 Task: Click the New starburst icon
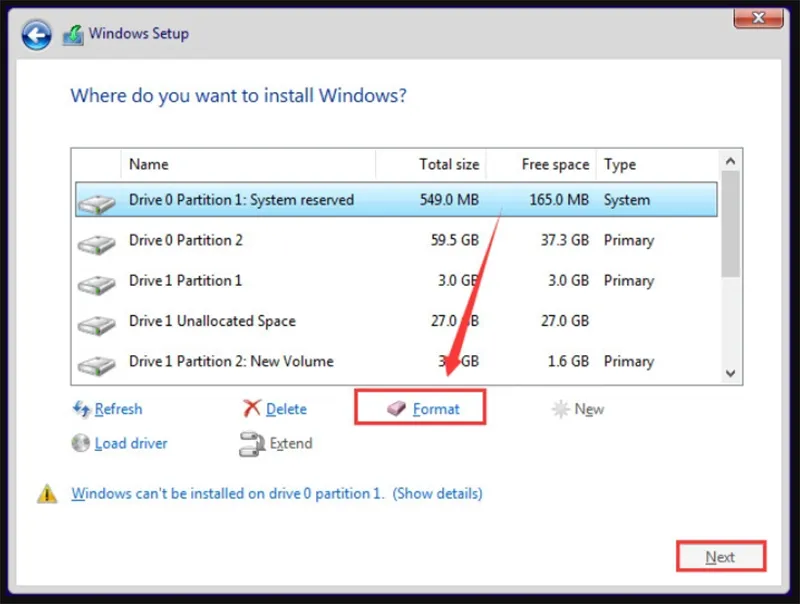(560, 409)
